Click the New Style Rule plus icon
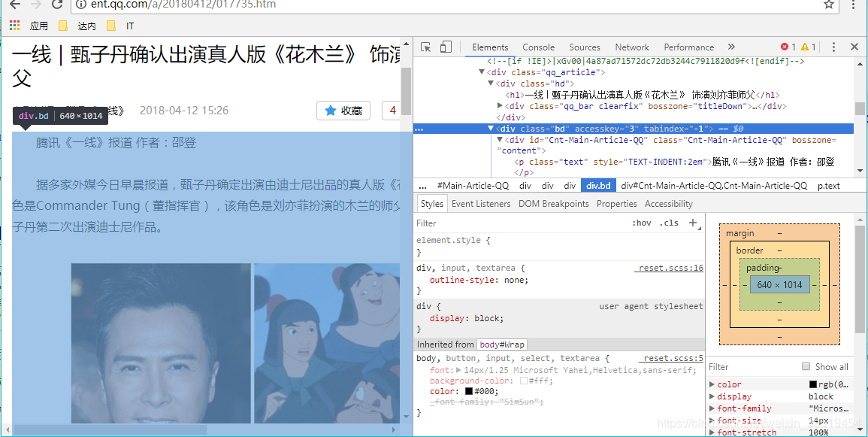 point(692,223)
